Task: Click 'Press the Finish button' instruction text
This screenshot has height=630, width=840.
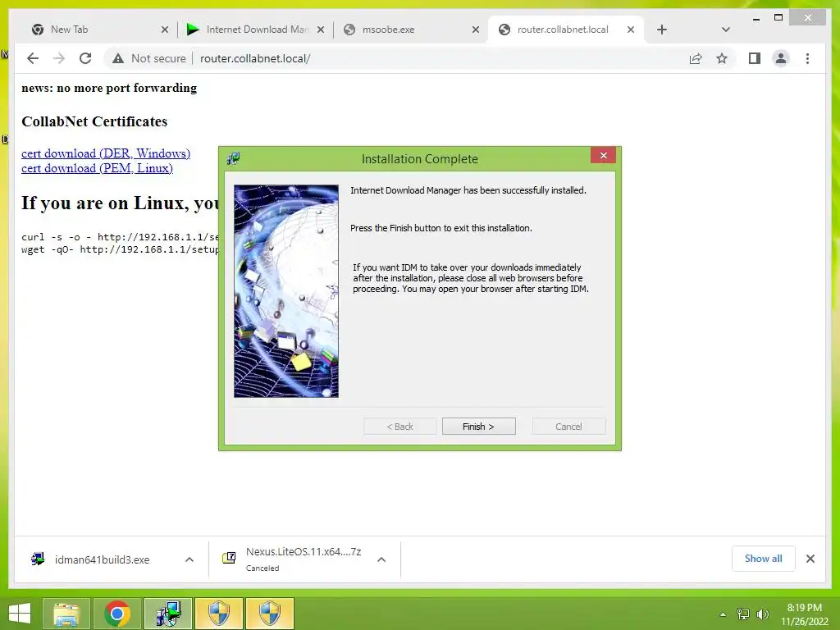Action: pyautogui.click(x=441, y=228)
